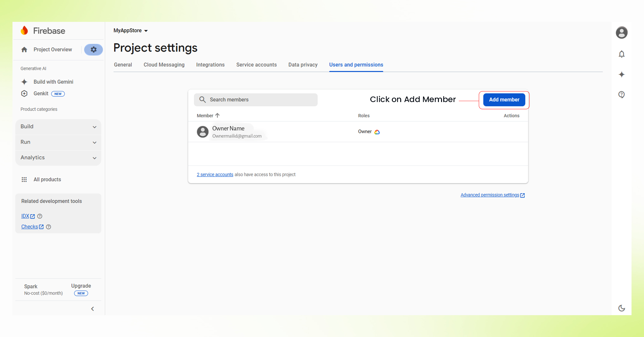Open the Project settings gear icon

point(93,49)
